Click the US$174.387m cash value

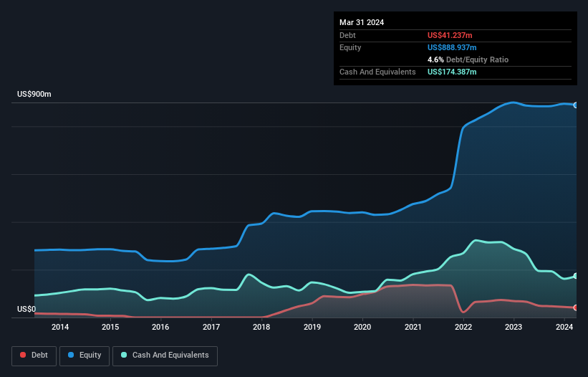click(x=452, y=72)
